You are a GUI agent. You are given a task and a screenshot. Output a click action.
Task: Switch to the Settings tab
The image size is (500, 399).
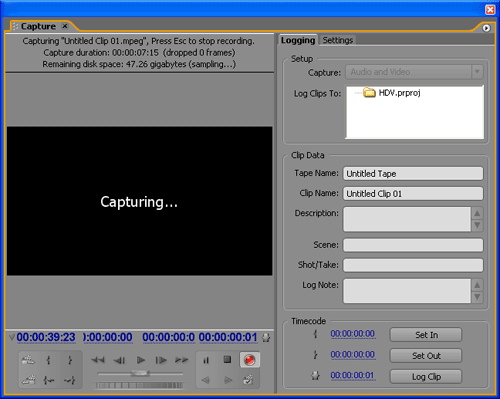[338, 40]
